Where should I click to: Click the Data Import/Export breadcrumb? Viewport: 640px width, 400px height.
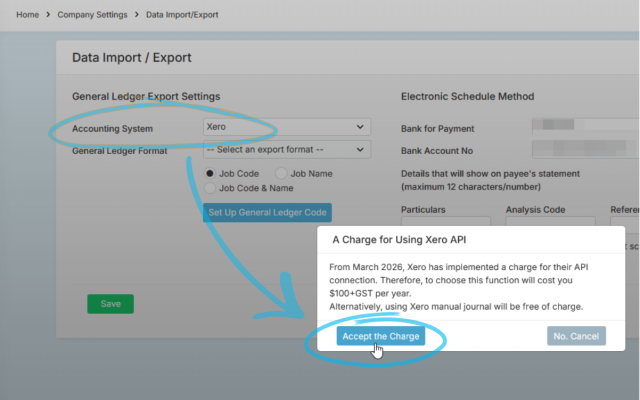pyautogui.click(x=182, y=15)
